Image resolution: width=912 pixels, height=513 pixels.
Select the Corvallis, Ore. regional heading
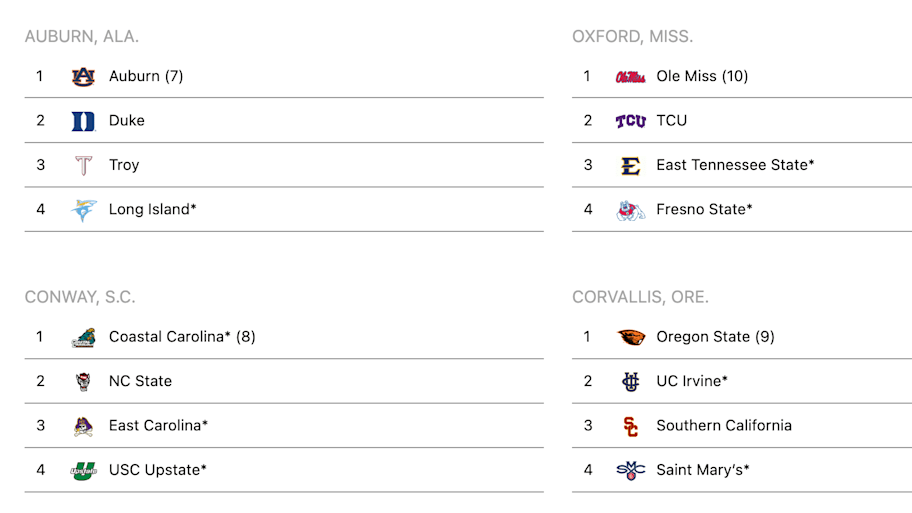pos(640,297)
